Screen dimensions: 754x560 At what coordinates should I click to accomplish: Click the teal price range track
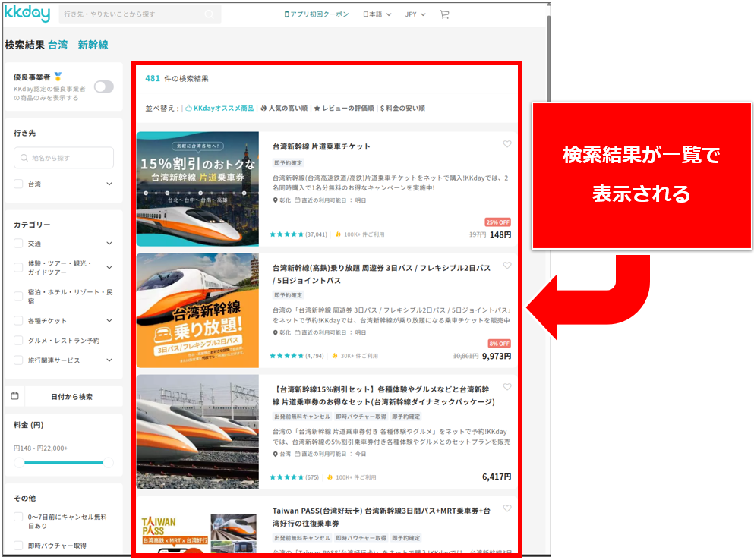pos(64,462)
